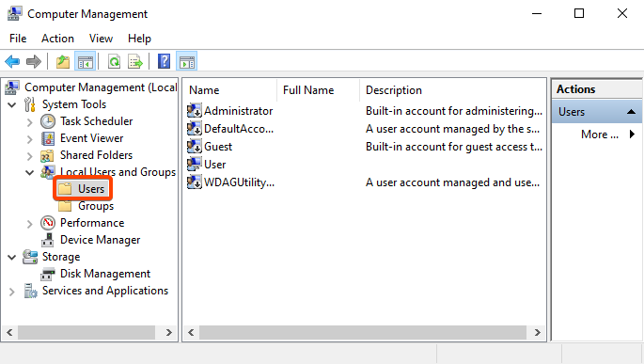Expand the Task Scheduler node
The height and width of the screenshot is (364, 644).
click(x=29, y=122)
